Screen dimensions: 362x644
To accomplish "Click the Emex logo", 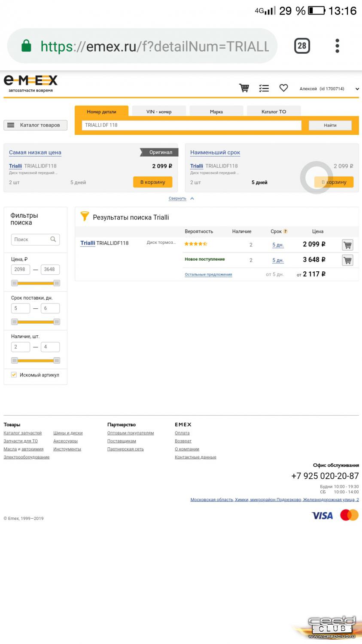I will point(30,83).
